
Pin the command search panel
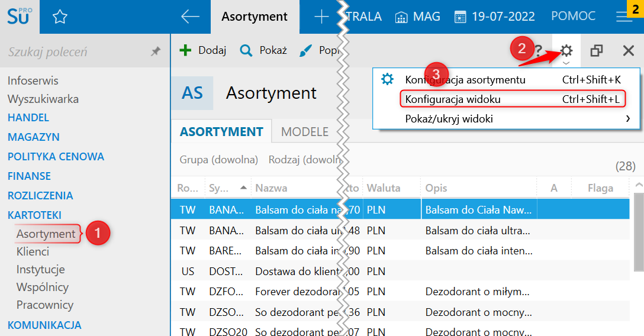coord(156,51)
